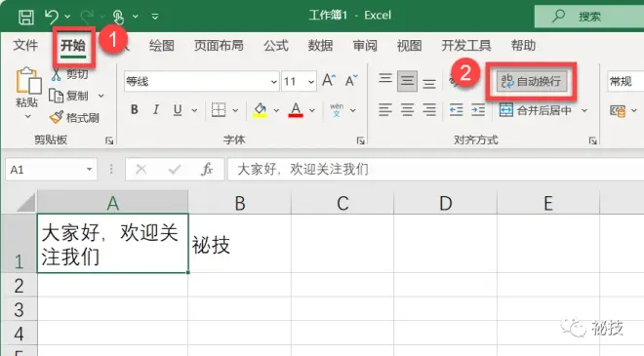Switch to the 绘图 ribbon tab
The width and height of the screenshot is (644, 356).
coord(161,46)
